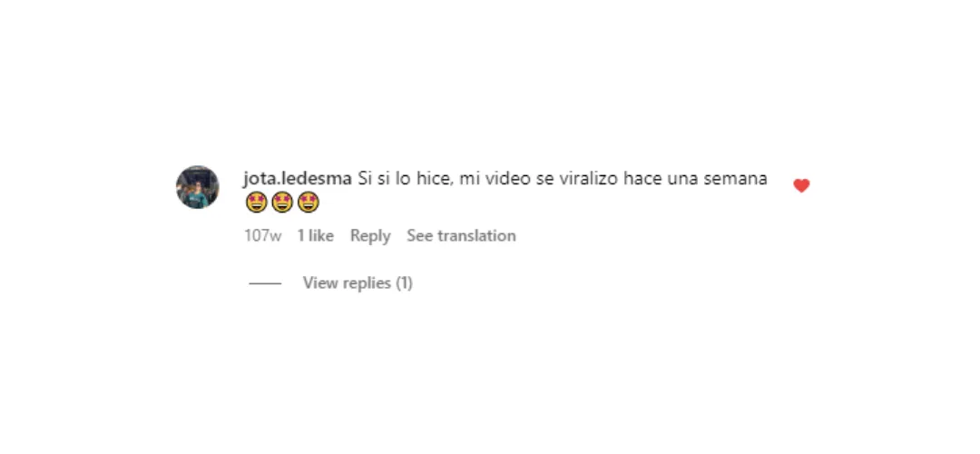
Task: Translate the Spanish comment to English
Action: tap(461, 236)
